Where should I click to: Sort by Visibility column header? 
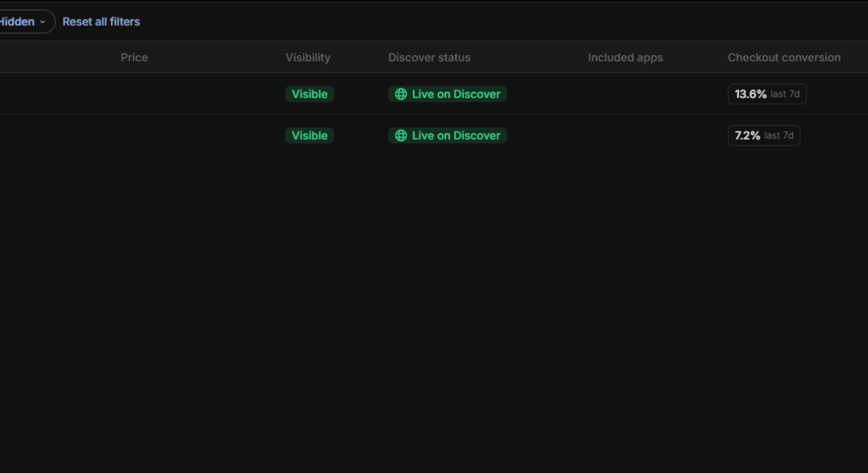(x=308, y=57)
